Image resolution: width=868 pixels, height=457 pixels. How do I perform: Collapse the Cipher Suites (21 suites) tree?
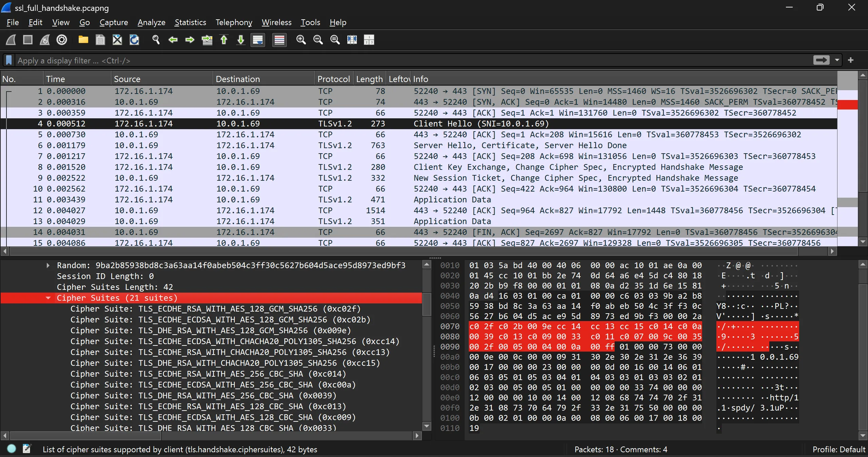coord(48,298)
